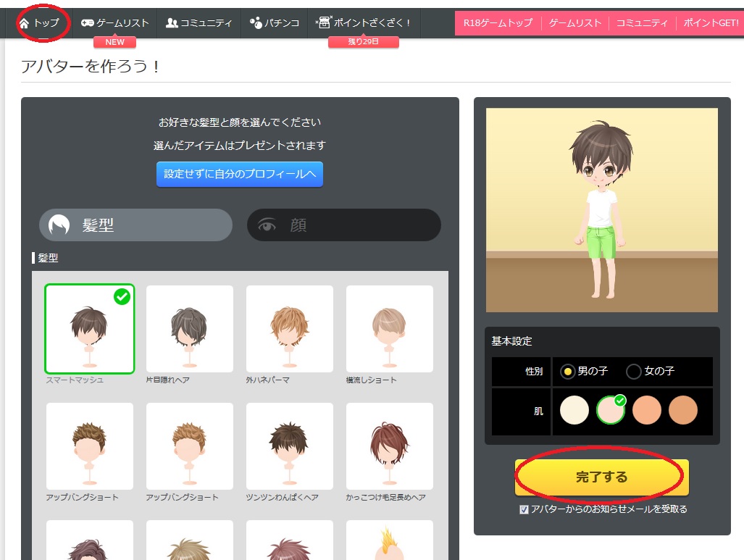Click the 残り29日 badge
This screenshot has width=744, height=560.
[x=364, y=42]
